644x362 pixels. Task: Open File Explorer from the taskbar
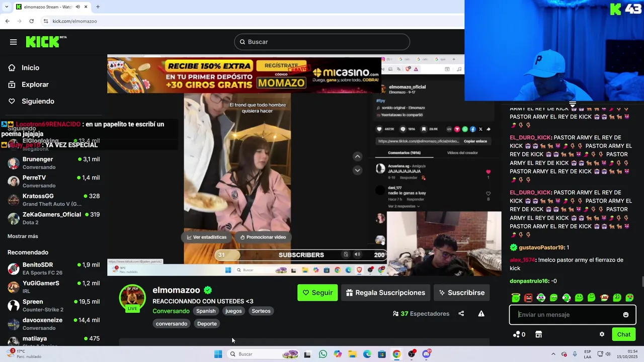click(x=352, y=354)
